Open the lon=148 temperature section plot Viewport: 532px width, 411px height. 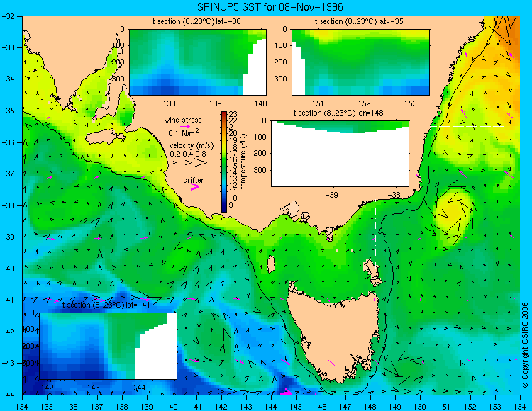click(x=340, y=153)
